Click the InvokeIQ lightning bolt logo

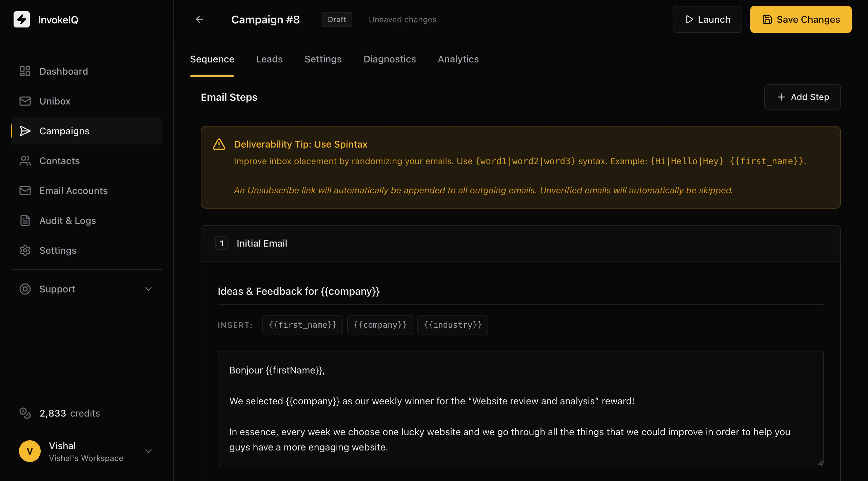[x=22, y=19]
